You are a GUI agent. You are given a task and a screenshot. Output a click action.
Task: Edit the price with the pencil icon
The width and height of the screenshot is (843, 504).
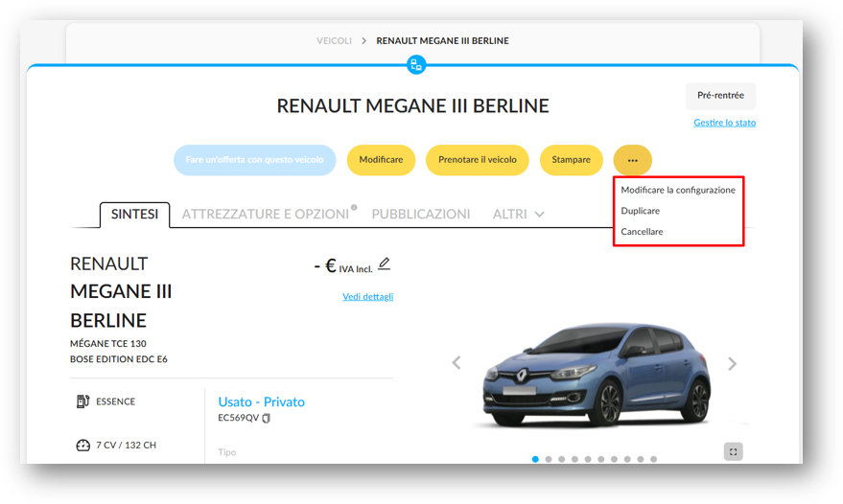384,263
